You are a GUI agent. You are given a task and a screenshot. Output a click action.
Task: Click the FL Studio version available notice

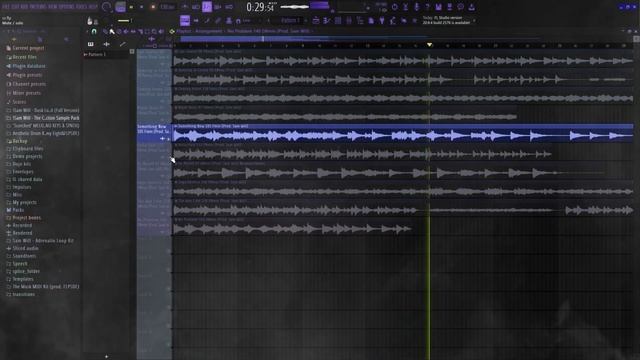coord(446,20)
